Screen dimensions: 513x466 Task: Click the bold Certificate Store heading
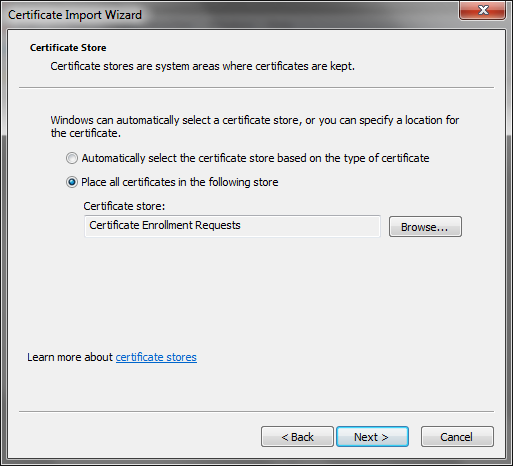tap(68, 48)
